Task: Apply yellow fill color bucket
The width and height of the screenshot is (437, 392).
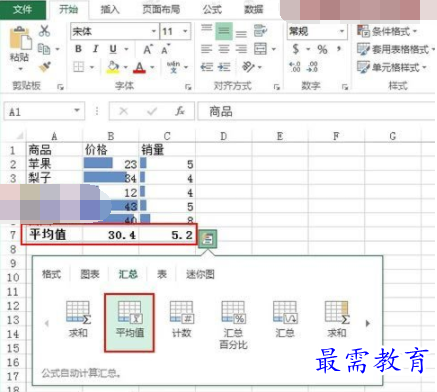Action: [x=113, y=68]
